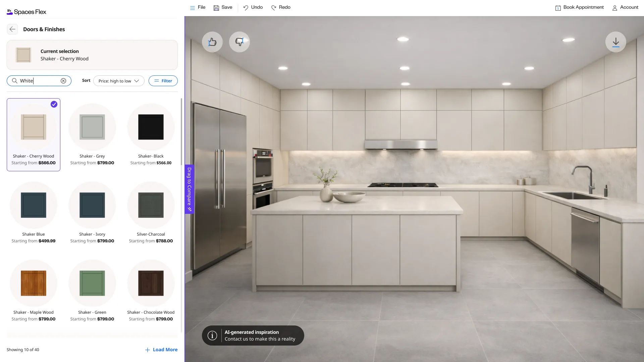
Task: Clear the White search text
Action: click(63, 81)
